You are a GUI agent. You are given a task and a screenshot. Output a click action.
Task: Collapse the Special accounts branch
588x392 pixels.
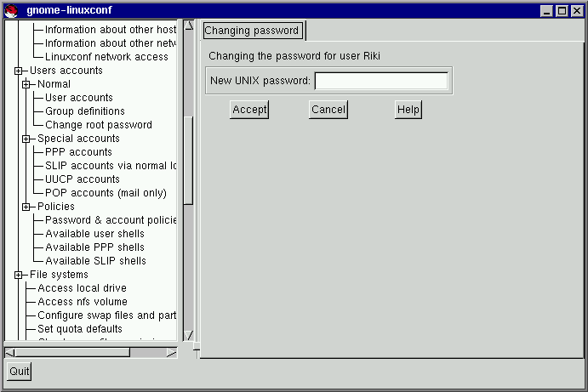26,139
